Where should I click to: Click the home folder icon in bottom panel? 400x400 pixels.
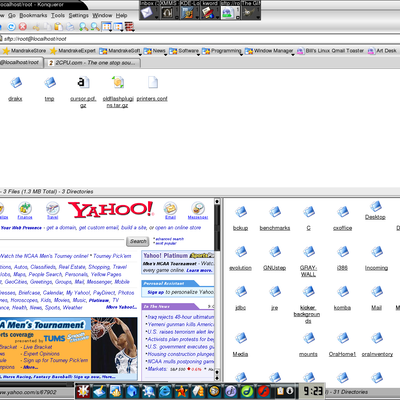point(132,391)
